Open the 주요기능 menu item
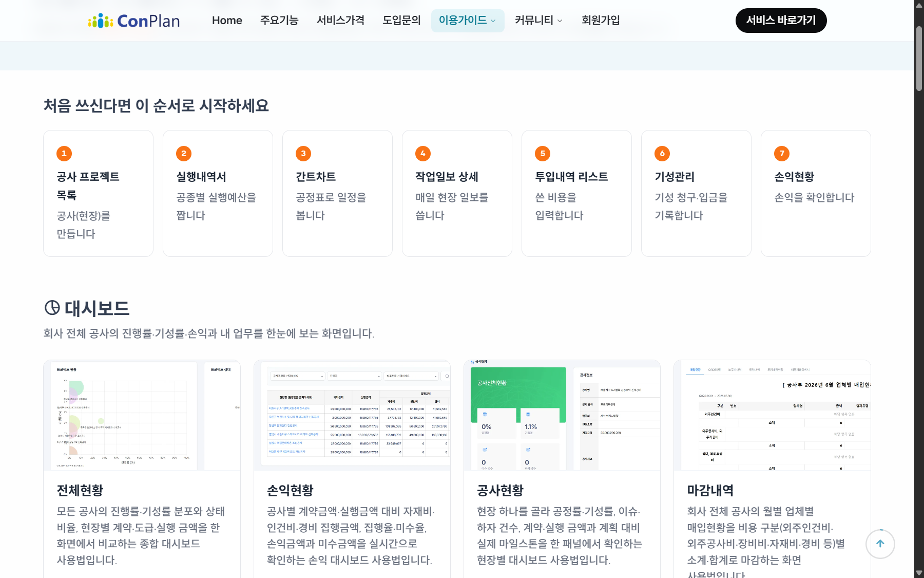Viewport: 924px width, 578px height. click(x=279, y=21)
